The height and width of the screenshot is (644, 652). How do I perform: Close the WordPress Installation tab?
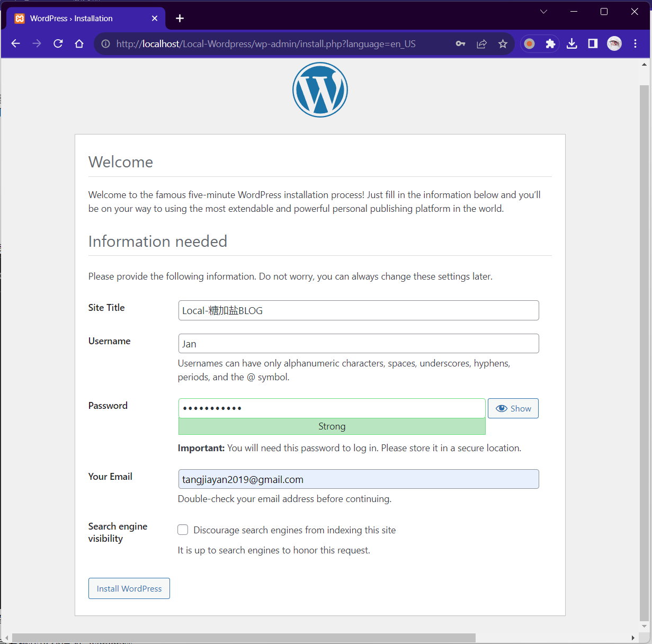click(155, 19)
